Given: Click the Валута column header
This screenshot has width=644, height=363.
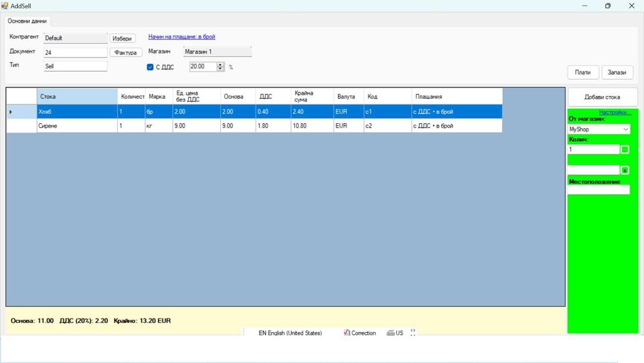Looking at the screenshot, I should click(348, 96).
